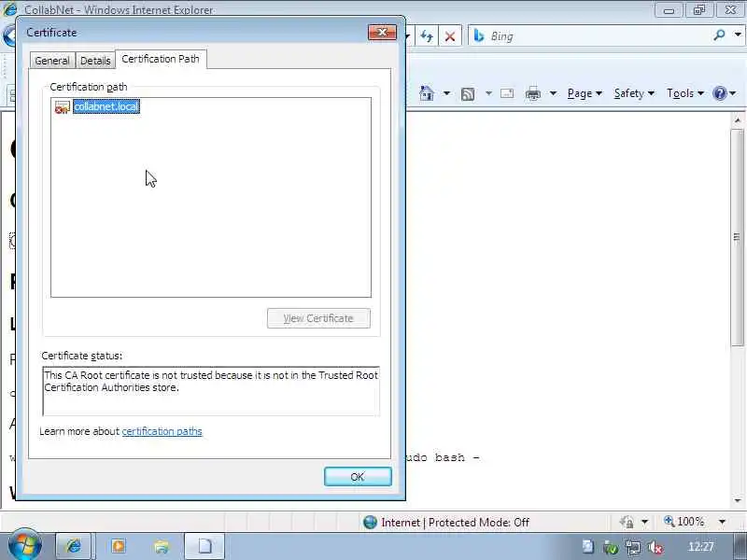
Task: Open the Tools menu
Action: pyautogui.click(x=685, y=93)
